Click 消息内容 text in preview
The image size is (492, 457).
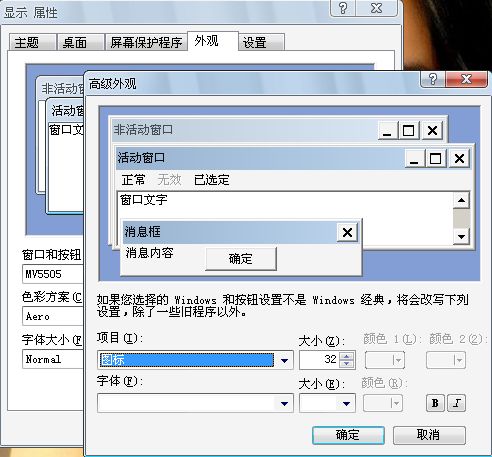[150, 253]
